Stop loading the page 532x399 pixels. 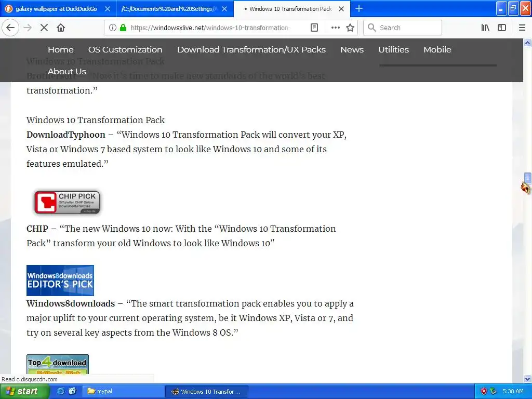[x=44, y=28]
